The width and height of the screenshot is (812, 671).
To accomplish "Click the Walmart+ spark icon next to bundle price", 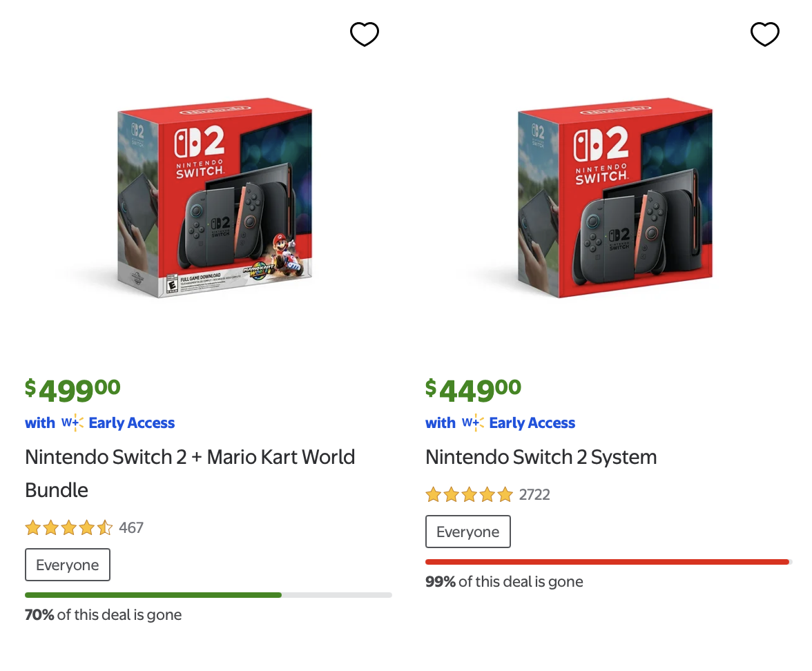I will pos(73,422).
